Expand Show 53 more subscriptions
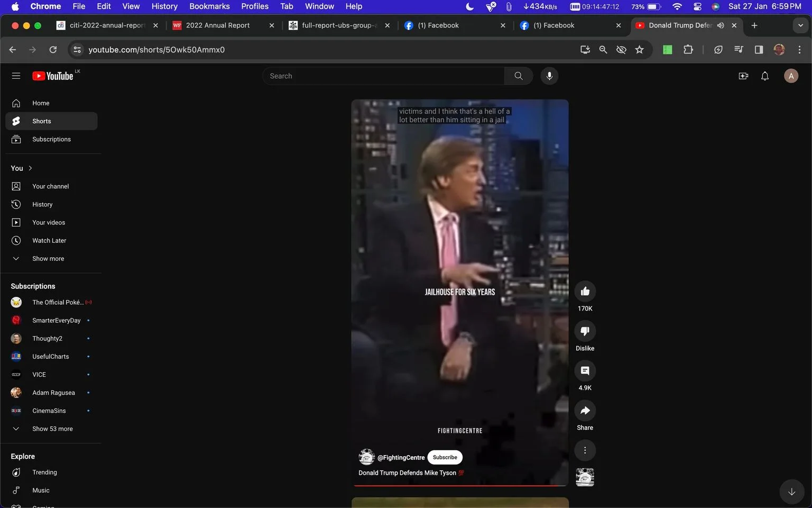Viewport: 812px width, 508px height. point(51,429)
